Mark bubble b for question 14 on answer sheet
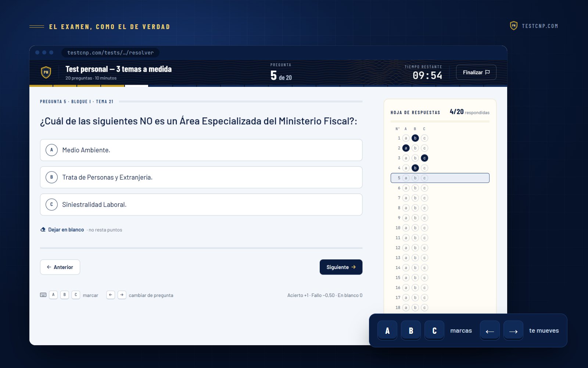The width and height of the screenshot is (588, 368). point(415,268)
